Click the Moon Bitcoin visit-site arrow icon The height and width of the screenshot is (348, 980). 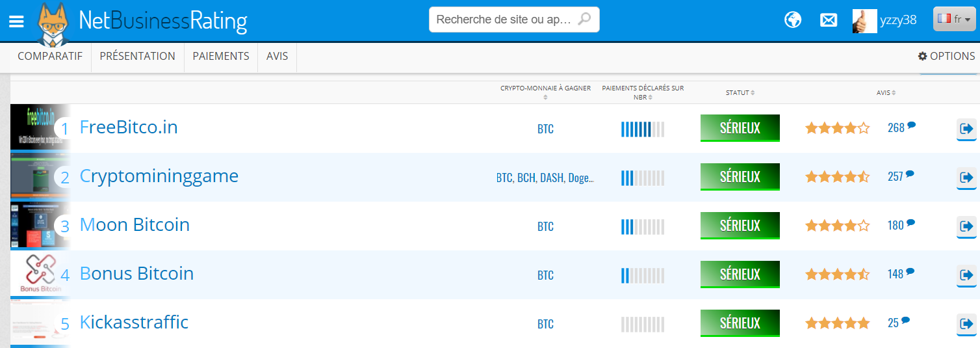point(966,226)
